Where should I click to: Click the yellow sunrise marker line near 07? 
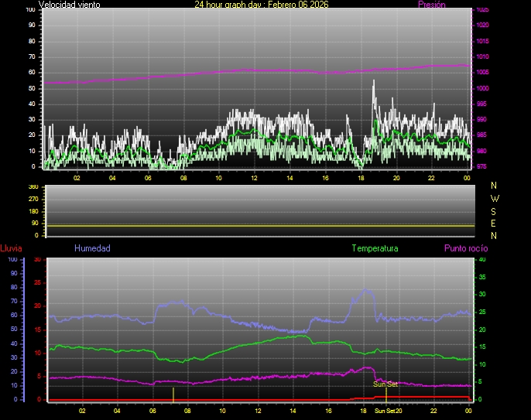click(173, 393)
